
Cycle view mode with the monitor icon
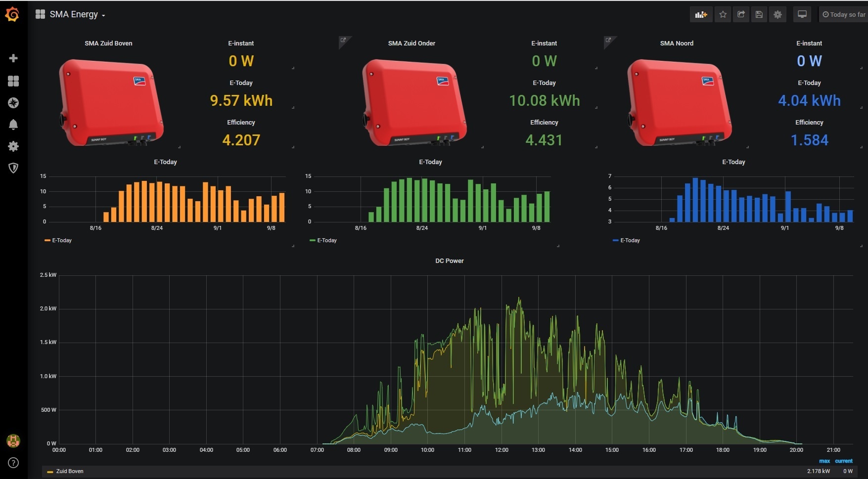click(x=802, y=15)
